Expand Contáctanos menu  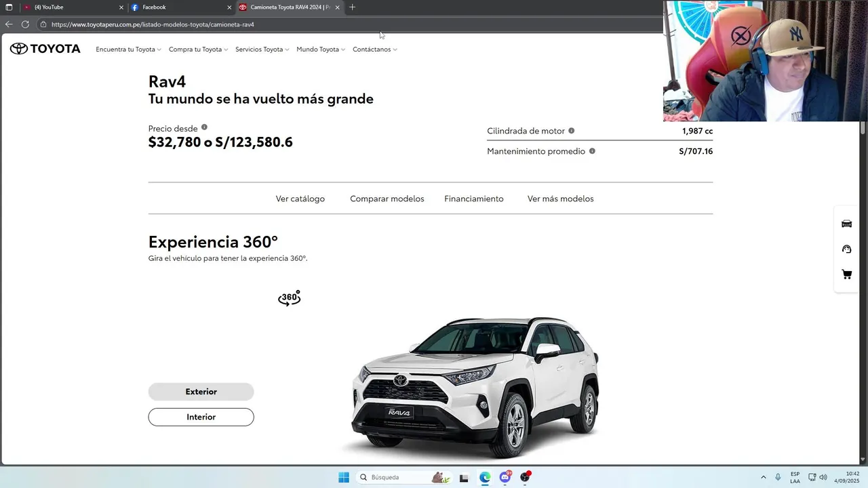click(x=375, y=49)
